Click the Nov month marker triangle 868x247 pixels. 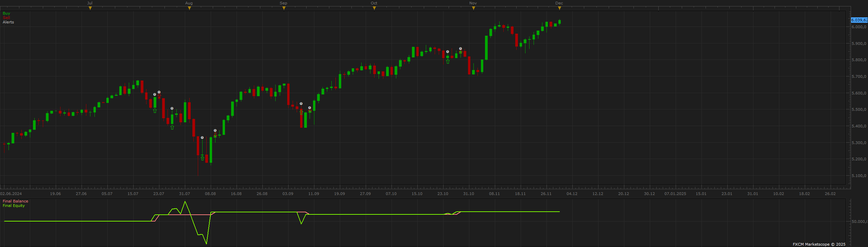473,8
